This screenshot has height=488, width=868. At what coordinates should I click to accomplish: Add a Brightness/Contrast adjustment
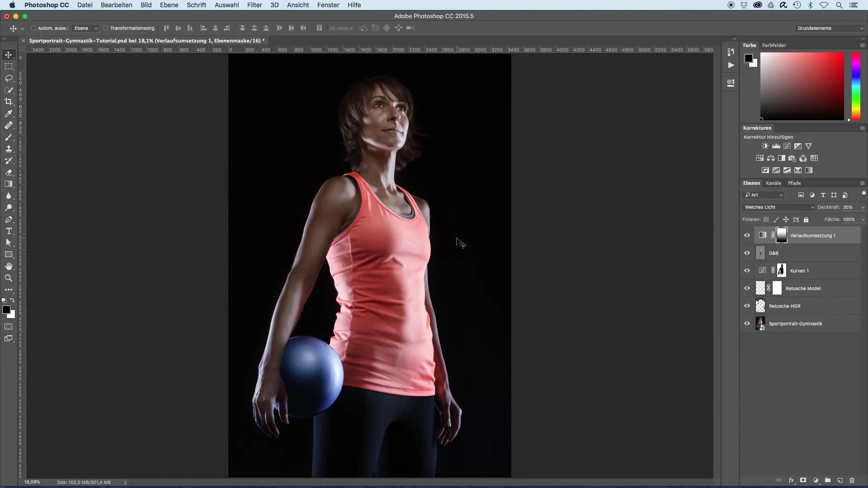765,146
